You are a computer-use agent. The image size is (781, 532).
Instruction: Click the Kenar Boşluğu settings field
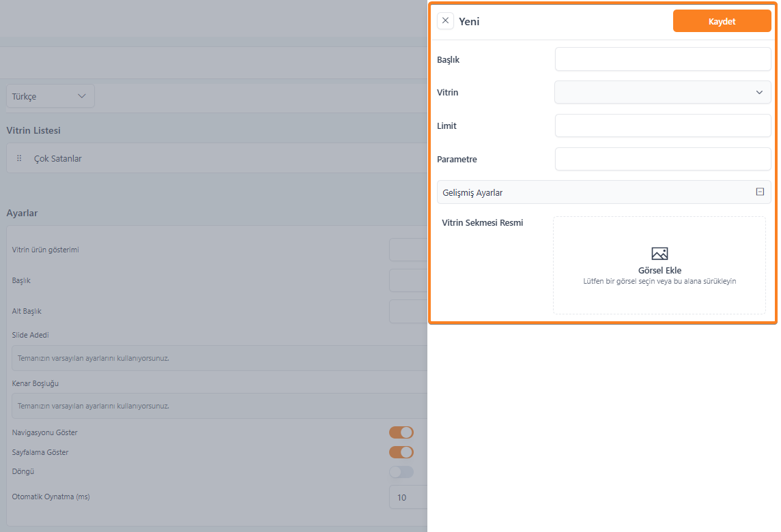tap(220, 406)
